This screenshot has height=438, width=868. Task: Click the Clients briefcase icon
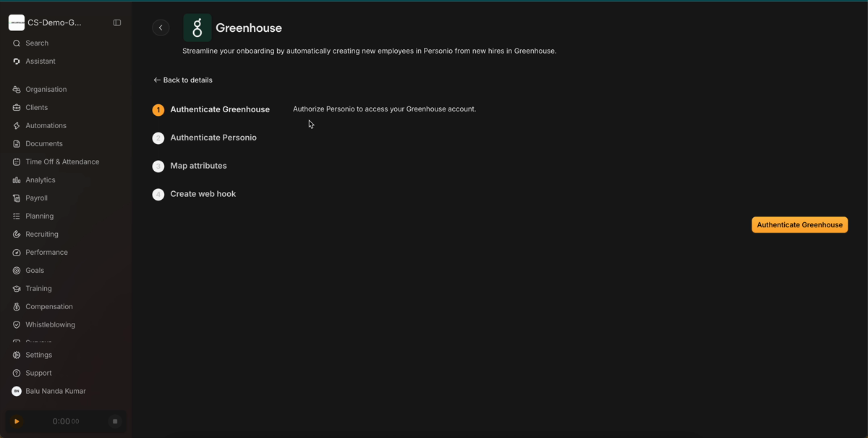pos(17,108)
